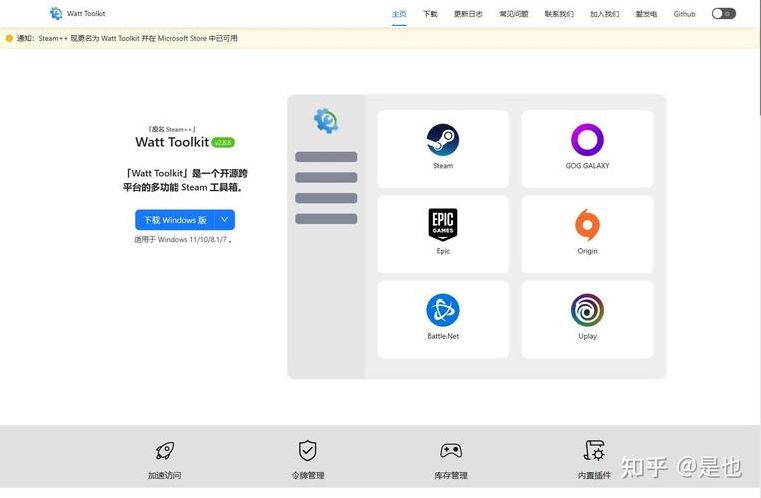Open the 更新日志 nav item

click(468, 14)
